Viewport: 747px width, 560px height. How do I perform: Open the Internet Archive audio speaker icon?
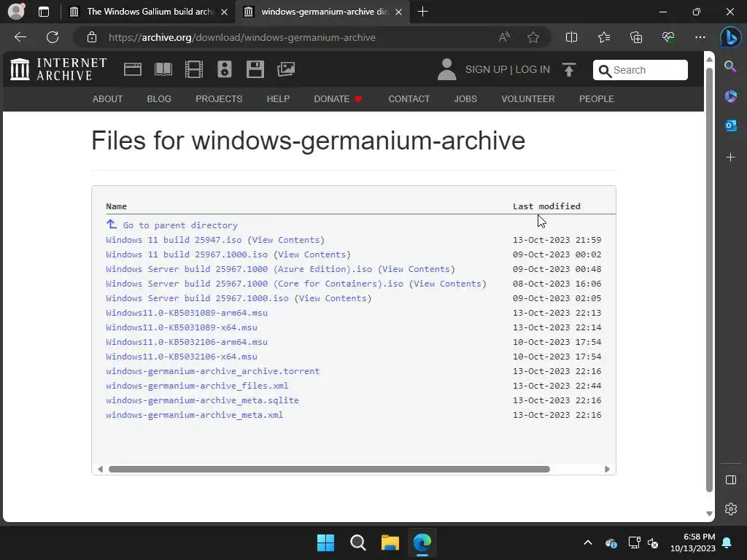click(x=225, y=69)
